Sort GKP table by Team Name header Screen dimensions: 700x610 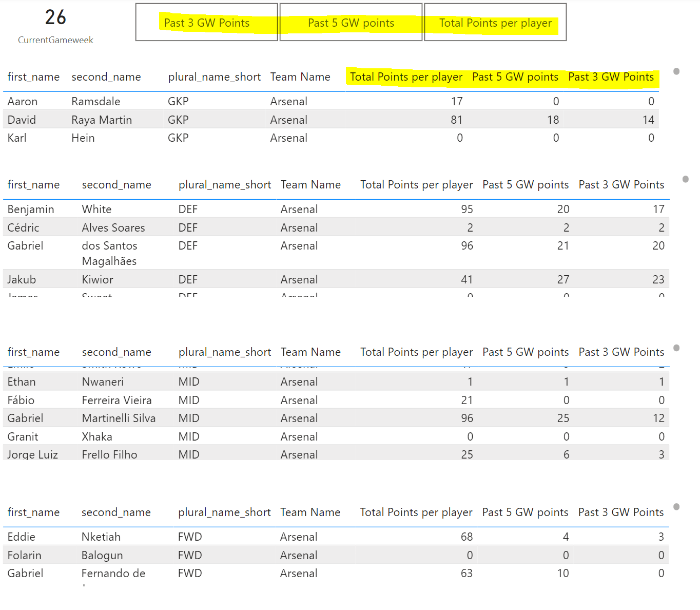click(x=300, y=77)
